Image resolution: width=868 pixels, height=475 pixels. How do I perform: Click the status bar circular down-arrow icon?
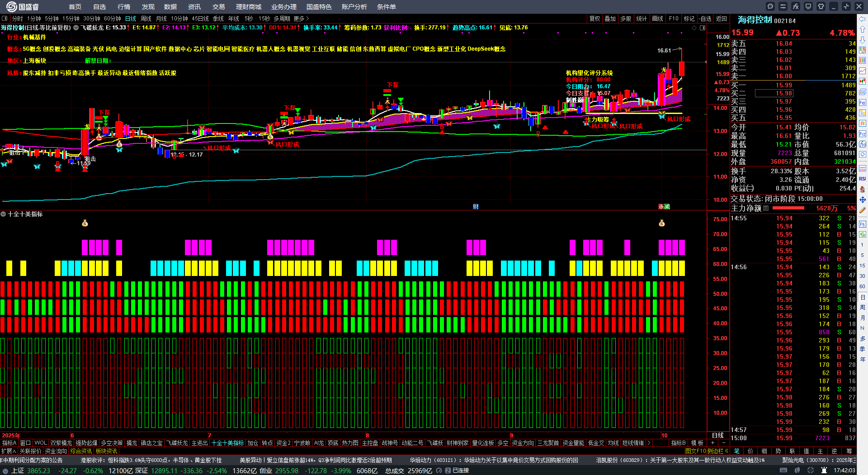point(5,470)
